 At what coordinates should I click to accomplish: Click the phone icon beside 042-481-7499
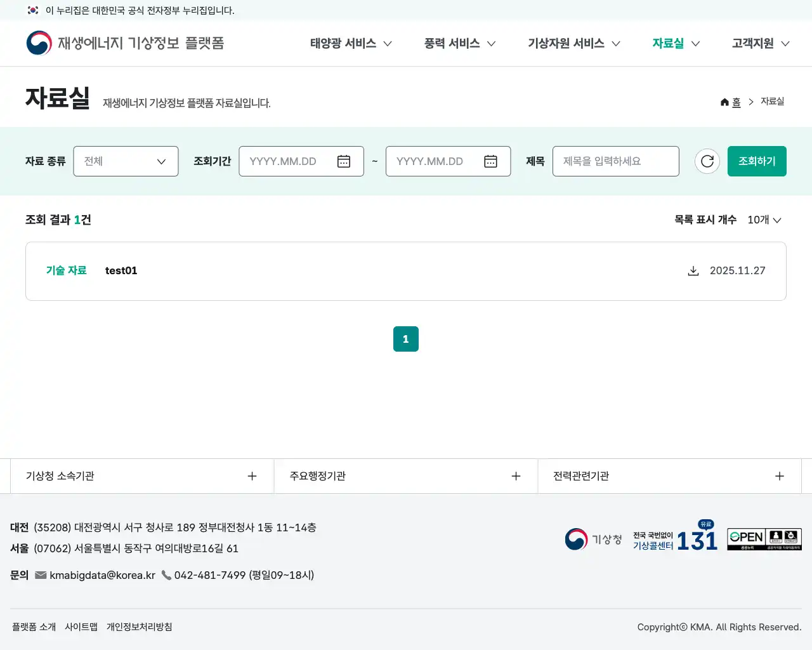pos(166,575)
